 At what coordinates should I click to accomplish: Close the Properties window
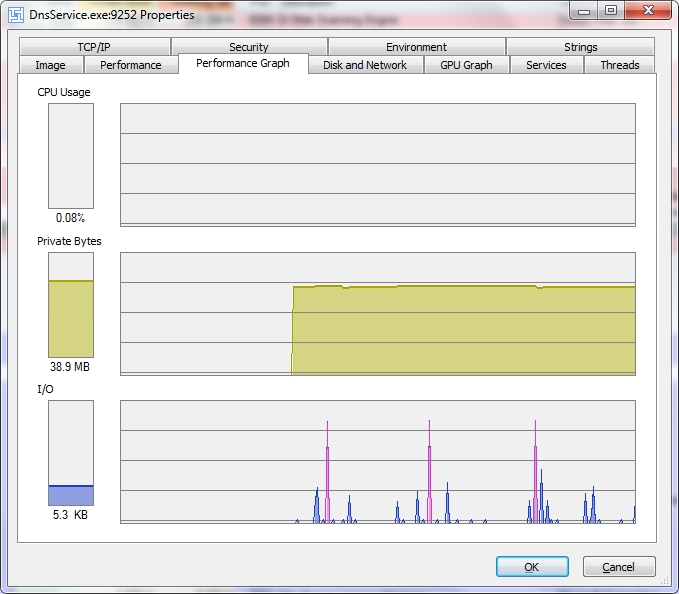click(648, 11)
